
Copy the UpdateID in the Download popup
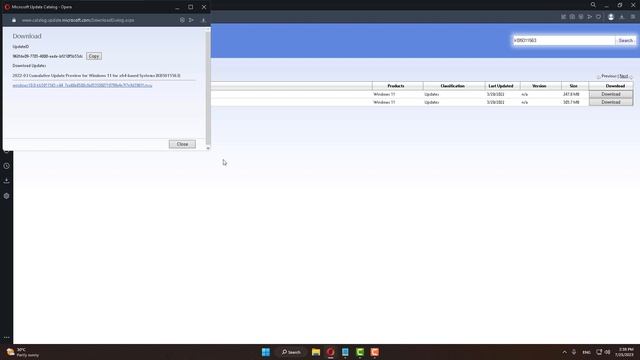click(x=94, y=56)
